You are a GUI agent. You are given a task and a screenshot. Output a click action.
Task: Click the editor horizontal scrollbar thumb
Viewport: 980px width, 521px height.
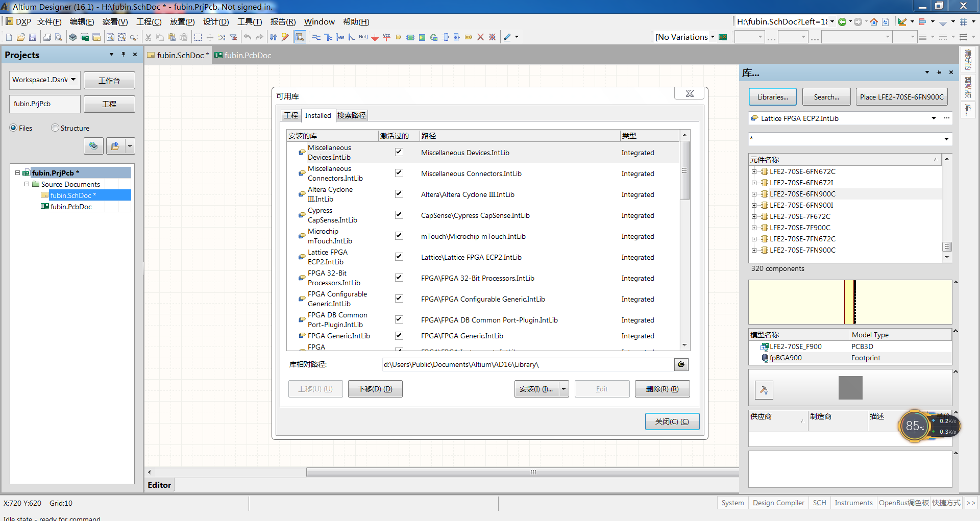pos(523,473)
